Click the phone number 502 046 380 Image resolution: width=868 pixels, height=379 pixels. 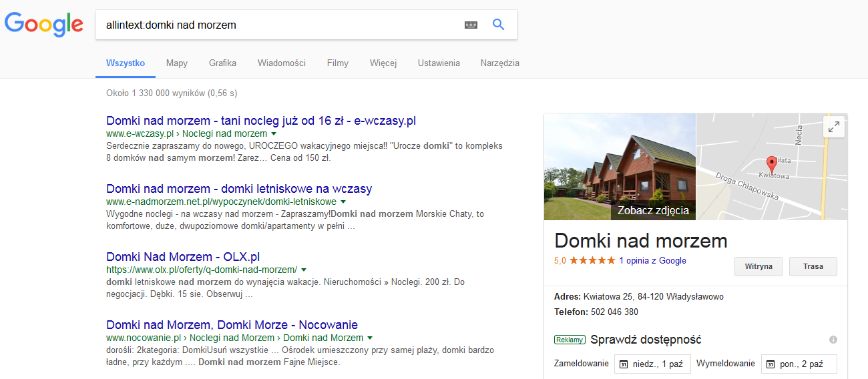tap(614, 312)
